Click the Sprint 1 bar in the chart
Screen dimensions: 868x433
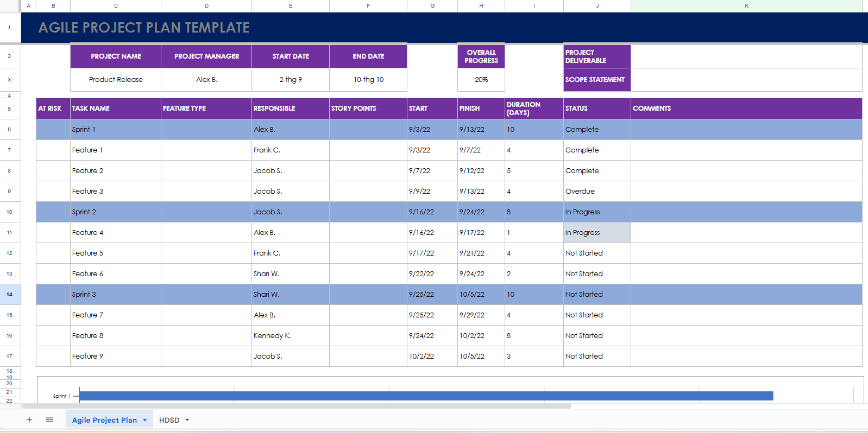click(426, 396)
